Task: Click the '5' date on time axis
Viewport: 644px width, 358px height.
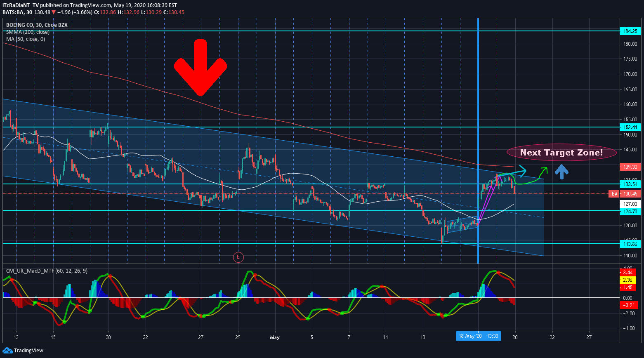Action: point(312,337)
